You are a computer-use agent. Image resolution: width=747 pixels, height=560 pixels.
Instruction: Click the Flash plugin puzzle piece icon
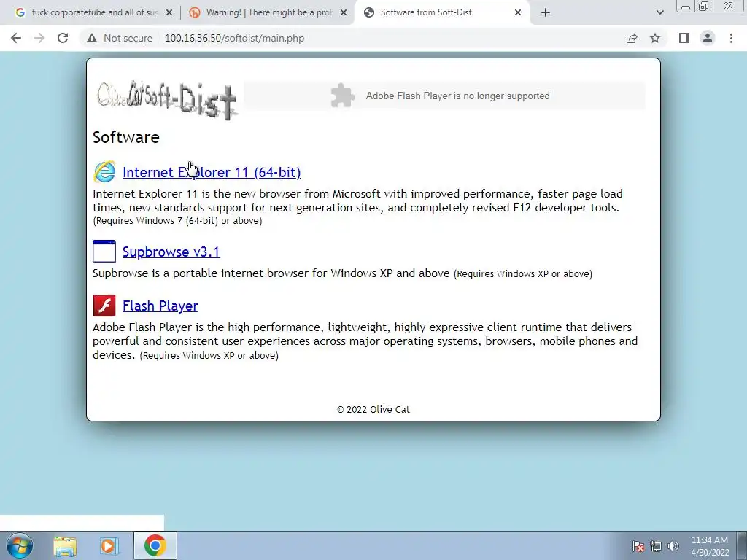click(x=343, y=96)
